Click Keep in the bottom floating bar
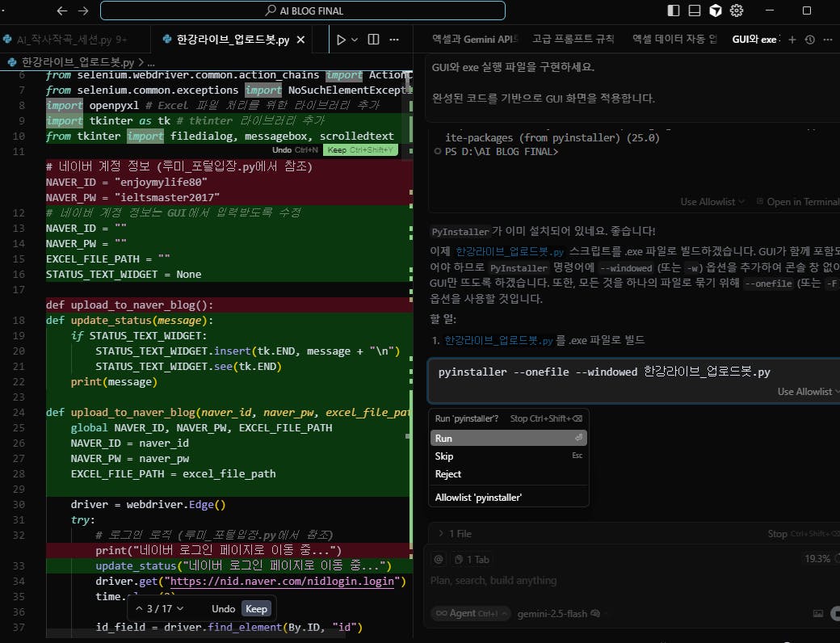The height and width of the screenshot is (643, 840). 257,608
